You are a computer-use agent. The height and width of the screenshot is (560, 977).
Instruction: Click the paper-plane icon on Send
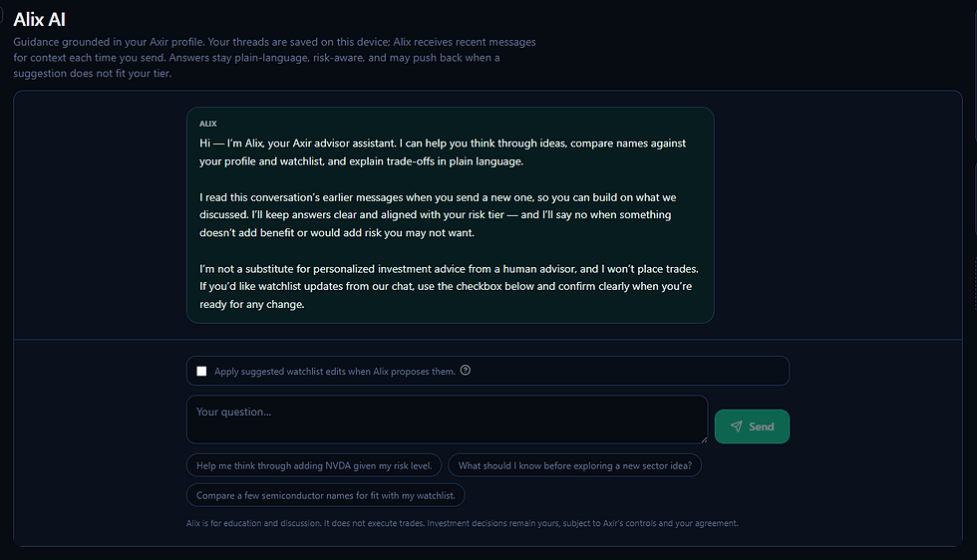pos(737,426)
